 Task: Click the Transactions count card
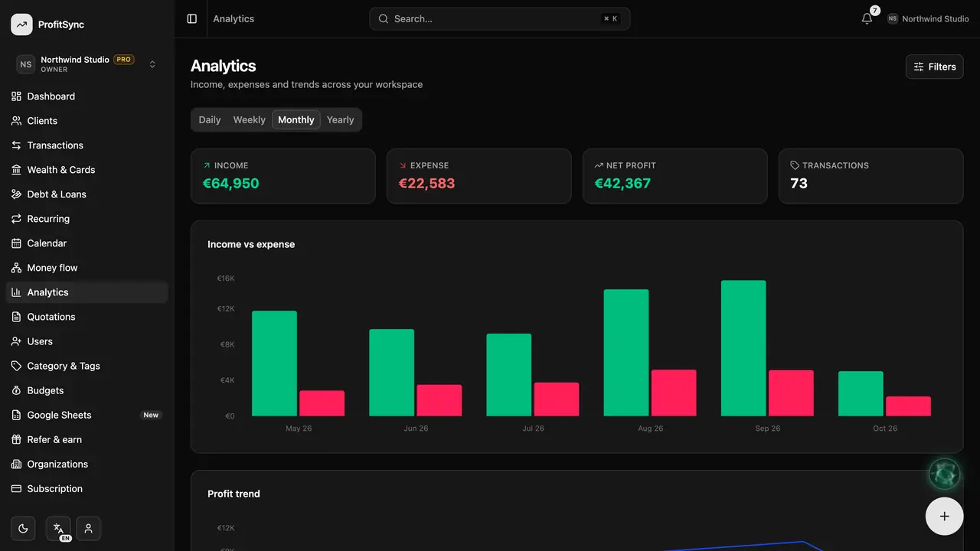[x=871, y=176]
